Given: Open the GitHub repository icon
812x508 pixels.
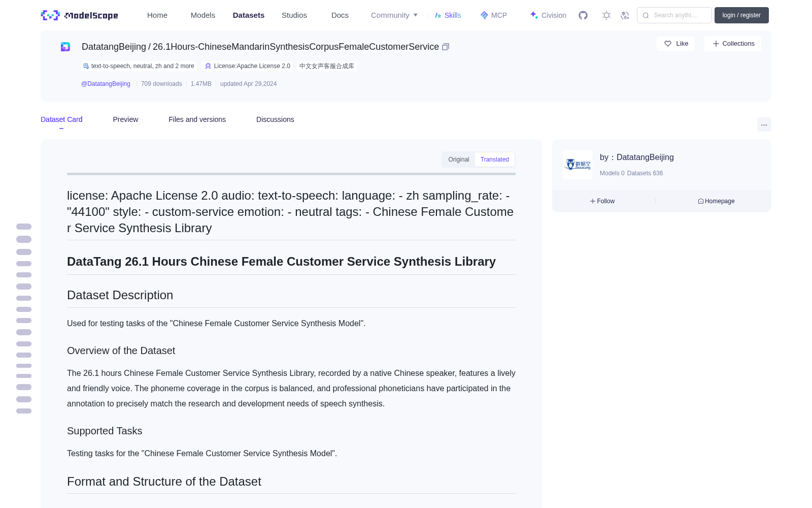Looking at the screenshot, I should coord(583,15).
